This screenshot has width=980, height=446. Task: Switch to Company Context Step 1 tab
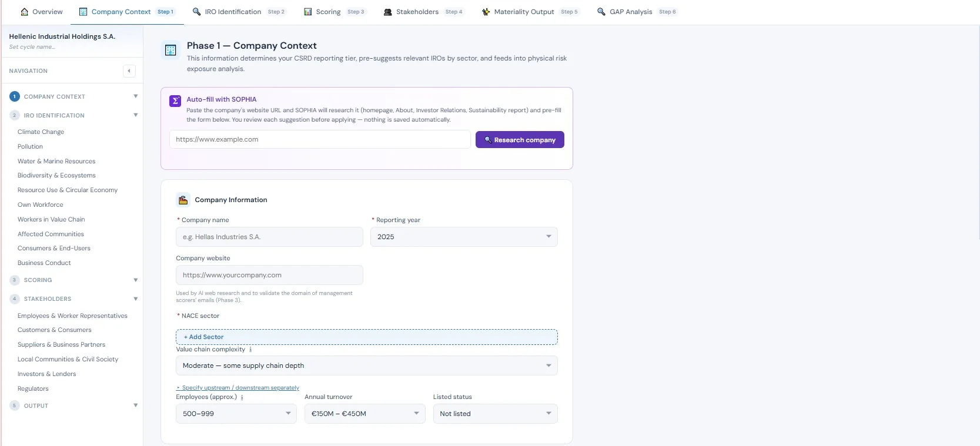click(x=127, y=12)
